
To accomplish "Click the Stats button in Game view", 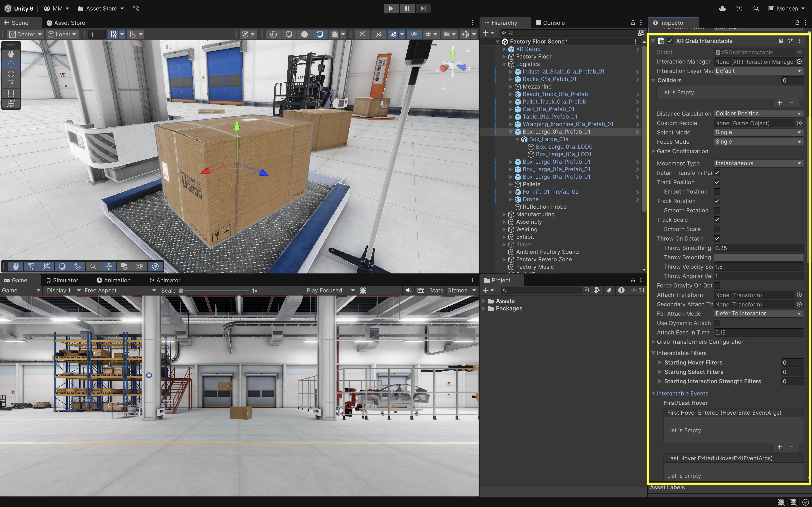I will [436, 290].
